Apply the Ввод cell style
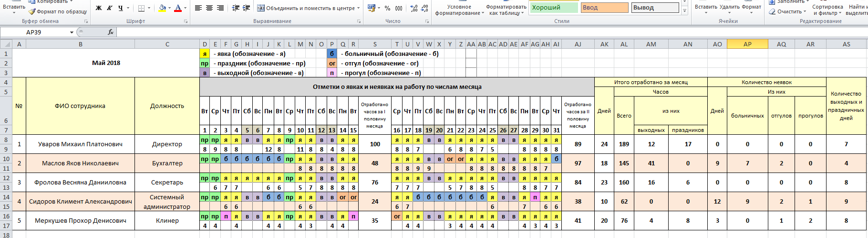 coord(604,8)
